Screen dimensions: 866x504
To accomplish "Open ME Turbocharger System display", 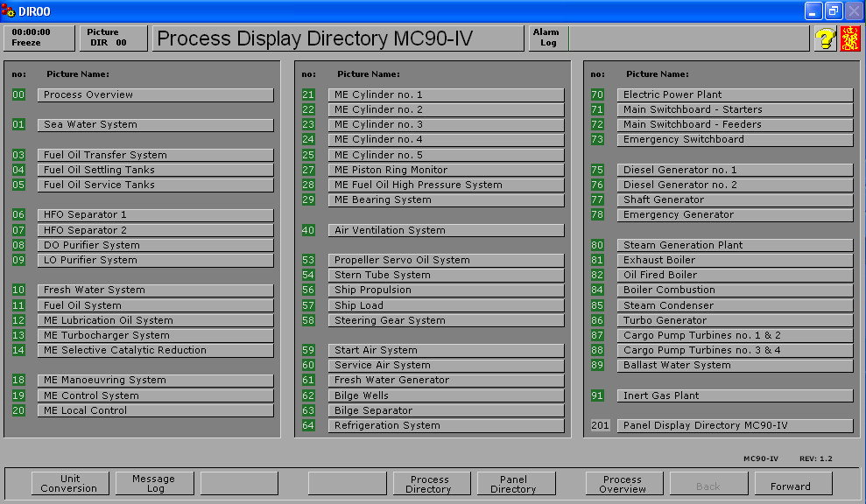I will [155, 336].
